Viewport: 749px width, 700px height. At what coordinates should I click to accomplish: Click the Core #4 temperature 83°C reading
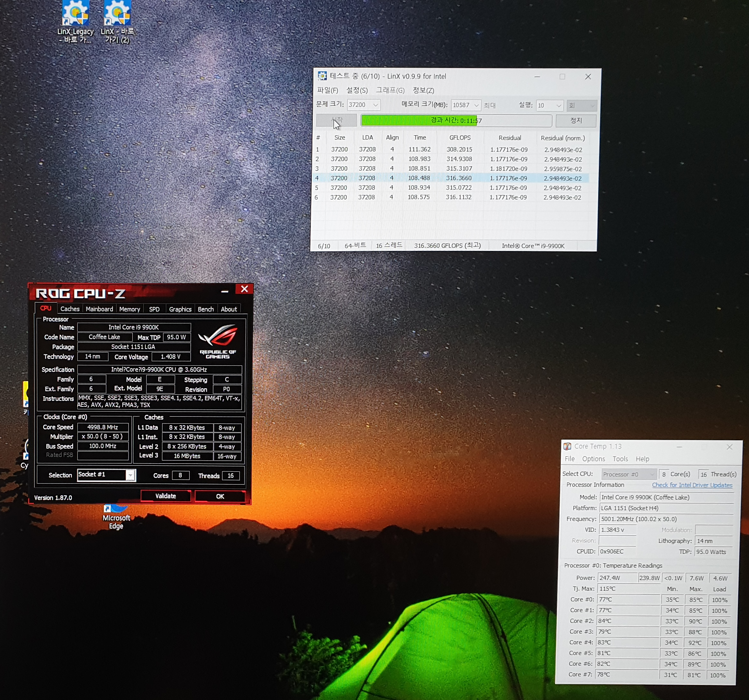(x=628, y=642)
